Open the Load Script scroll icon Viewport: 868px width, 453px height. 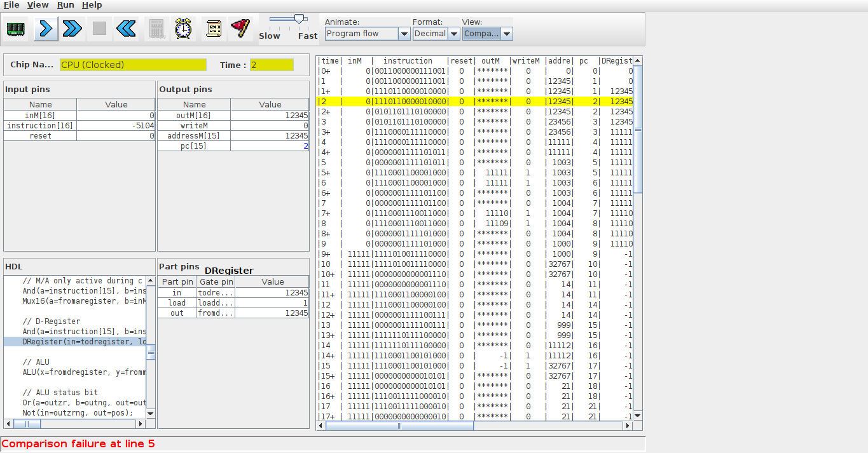(x=214, y=29)
